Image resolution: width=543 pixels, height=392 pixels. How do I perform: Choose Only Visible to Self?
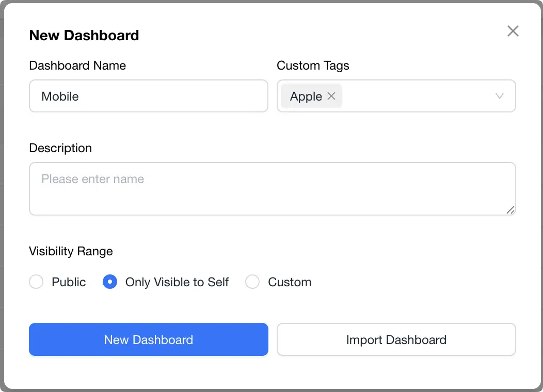pos(110,282)
